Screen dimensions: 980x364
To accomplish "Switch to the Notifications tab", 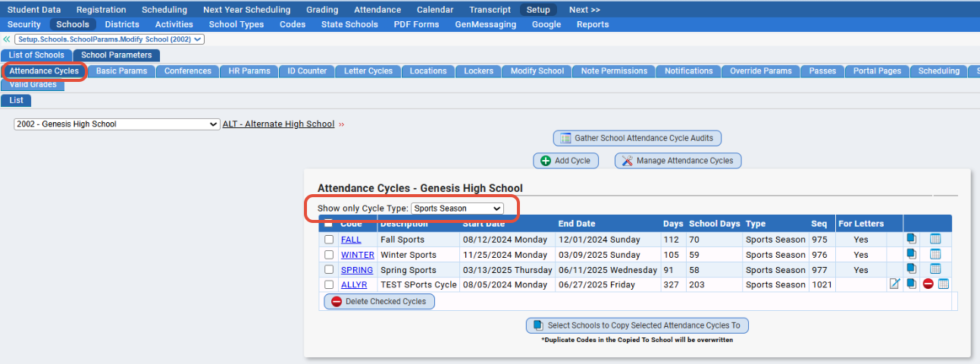I will tap(689, 71).
